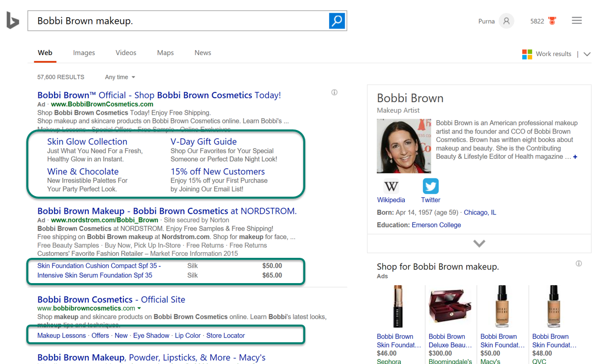The image size is (605, 364).
Task: Click the magnifying glass search button
Action: (x=337, y=21)
